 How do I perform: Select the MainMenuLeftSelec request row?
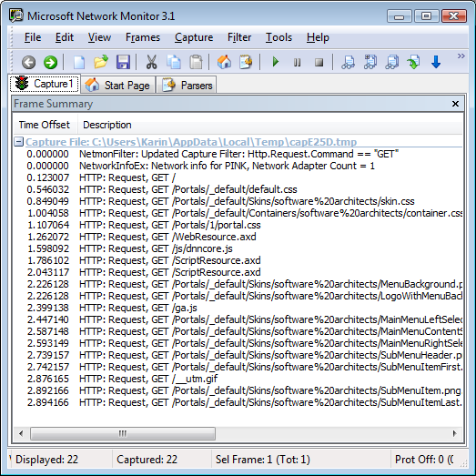pyautogui.click(x=238, y=319)
